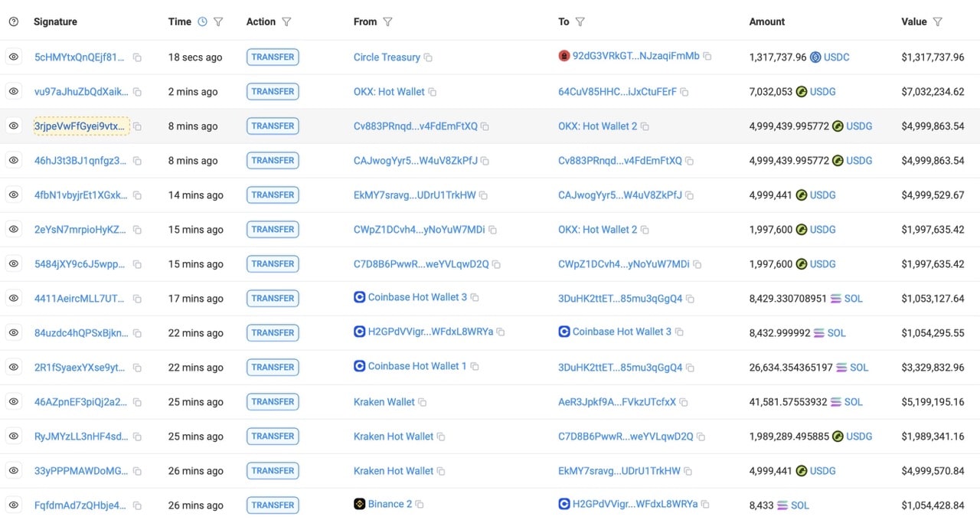Click the Amount column header

pos(766,21)
